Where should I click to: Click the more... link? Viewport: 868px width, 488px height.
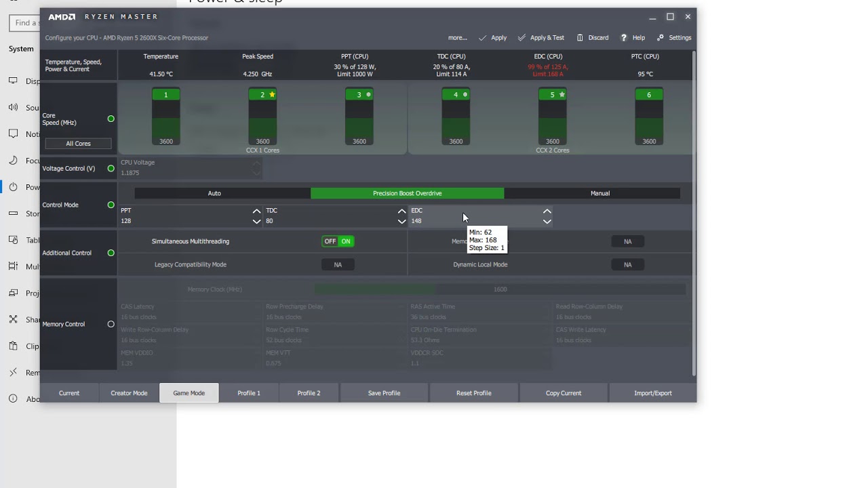[458, 38]
